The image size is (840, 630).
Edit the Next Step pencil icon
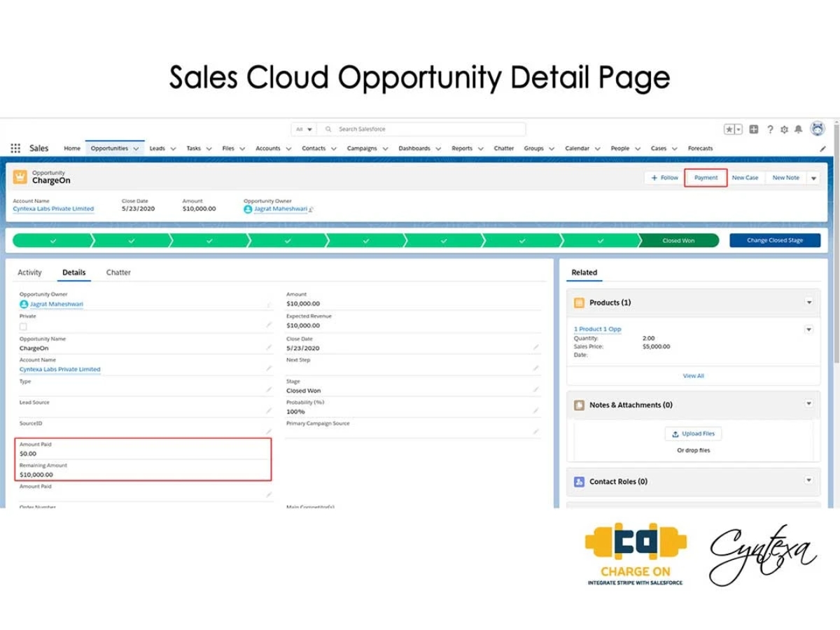point(536,367)
